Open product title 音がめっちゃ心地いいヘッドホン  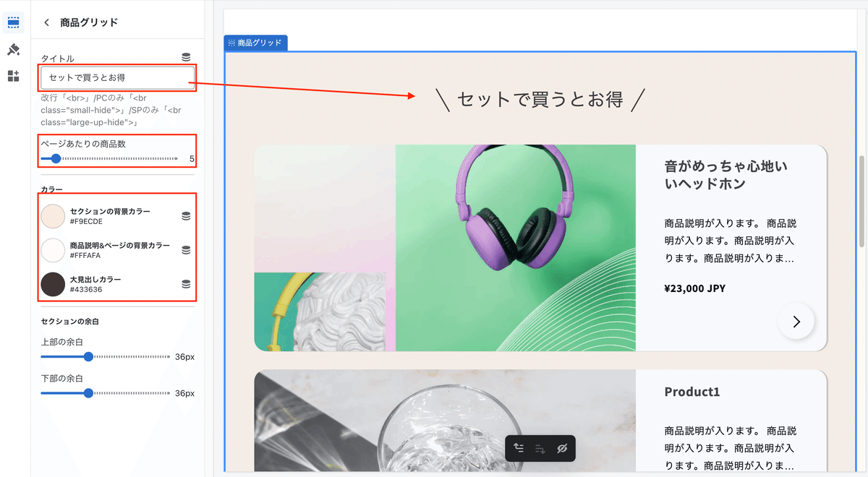point(726,175)
